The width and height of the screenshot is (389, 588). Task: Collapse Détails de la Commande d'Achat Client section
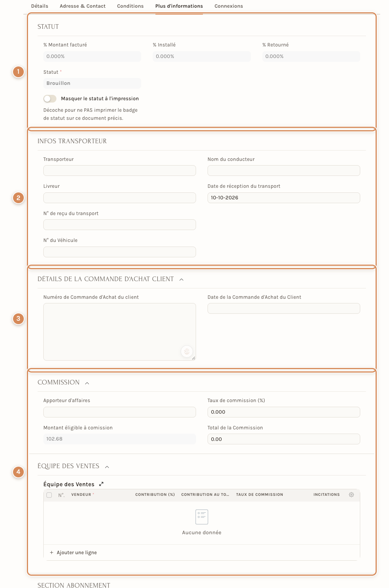click(181, 279)
